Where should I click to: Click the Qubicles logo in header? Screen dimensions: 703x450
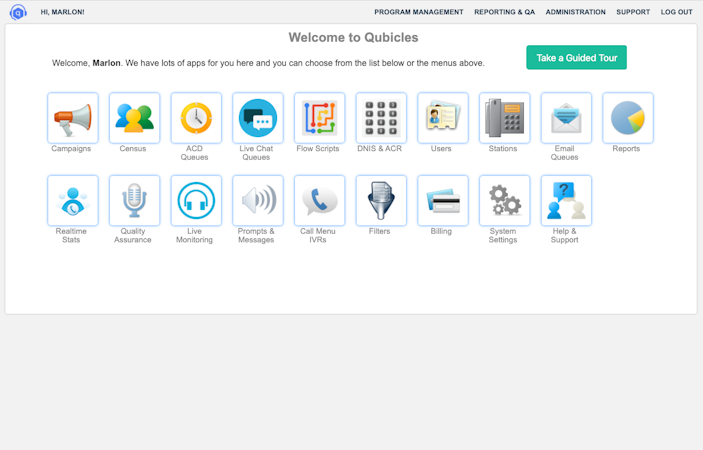pyautogui.click(x=18, y=13)
